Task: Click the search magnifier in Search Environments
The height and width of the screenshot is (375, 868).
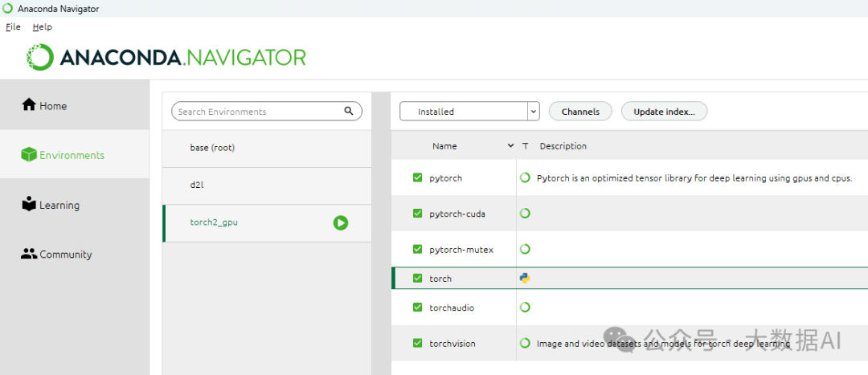Action: tap(349, 111)
